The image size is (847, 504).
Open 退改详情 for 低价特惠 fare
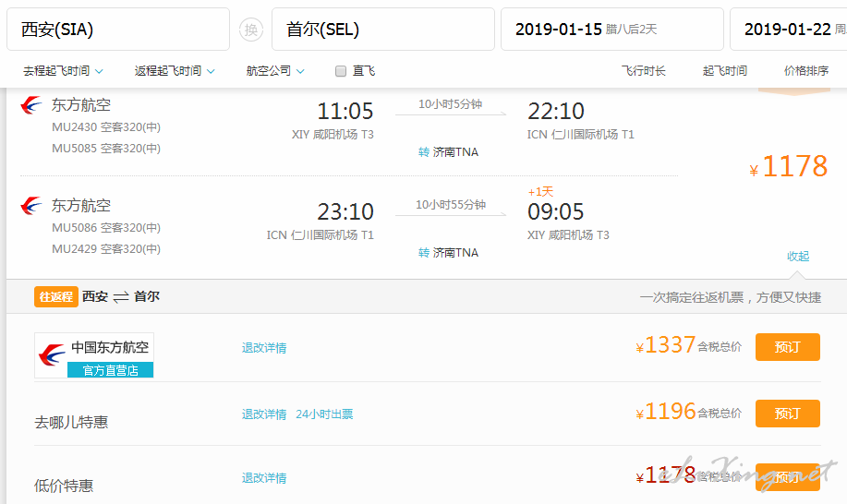coord(264,478)
